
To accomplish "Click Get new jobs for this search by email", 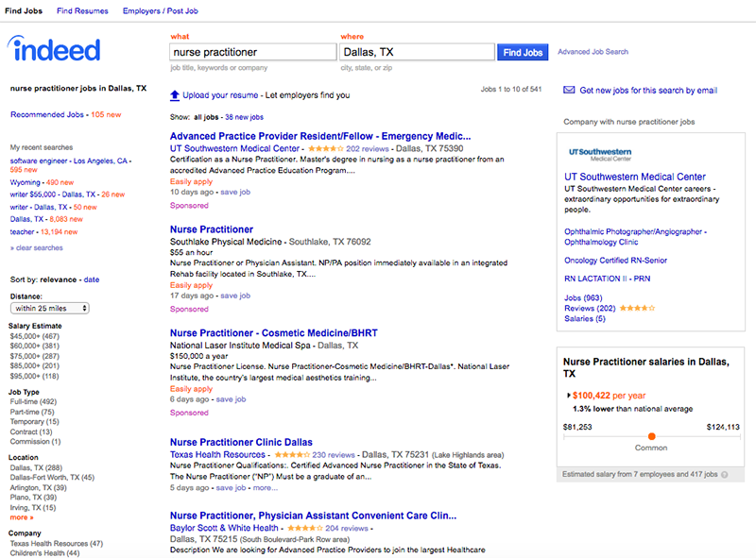I will click(648, 90).
